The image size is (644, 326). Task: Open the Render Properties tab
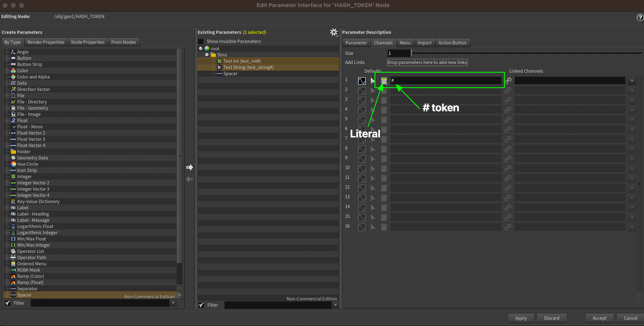(46, 42)
